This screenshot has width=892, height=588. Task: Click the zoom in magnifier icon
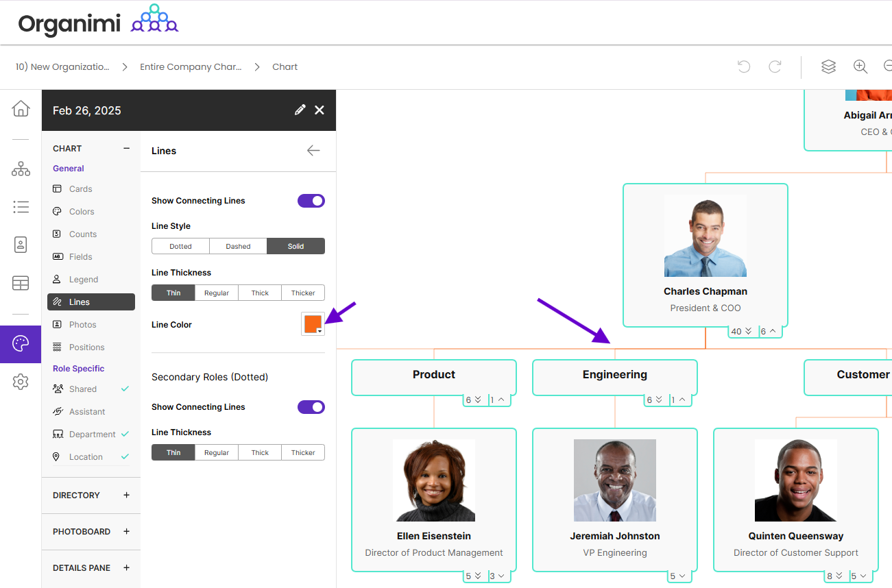(860, 66)
